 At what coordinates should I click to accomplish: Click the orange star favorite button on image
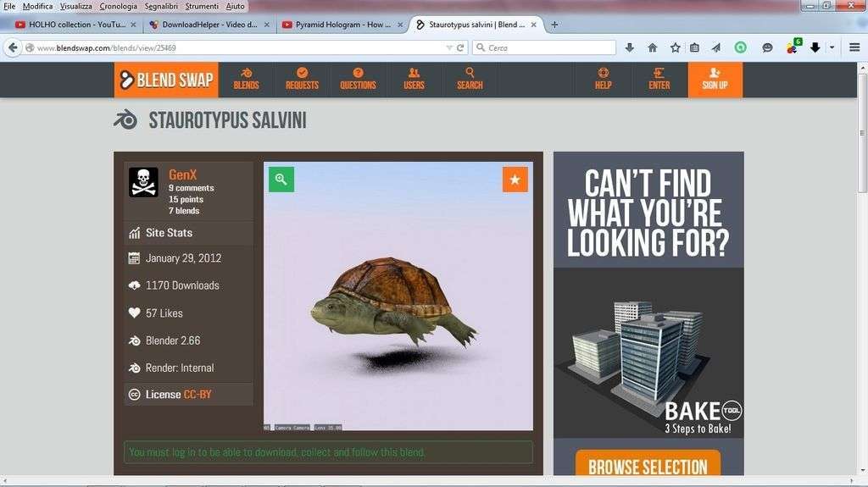point(515,180)
